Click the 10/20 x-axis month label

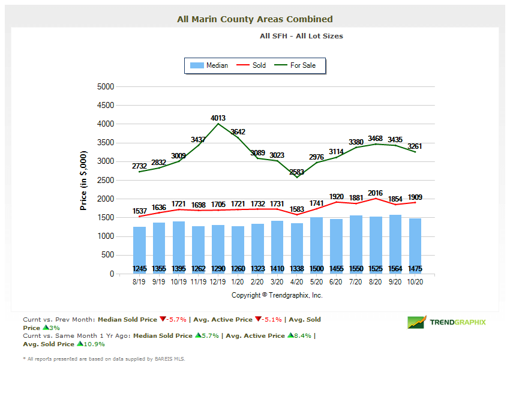[x=415, y=281]
